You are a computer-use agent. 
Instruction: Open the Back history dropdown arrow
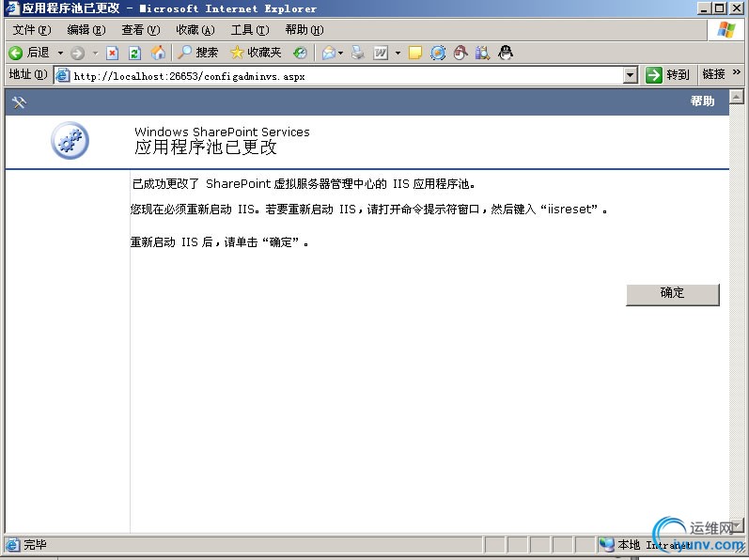[x=60, y=53]
